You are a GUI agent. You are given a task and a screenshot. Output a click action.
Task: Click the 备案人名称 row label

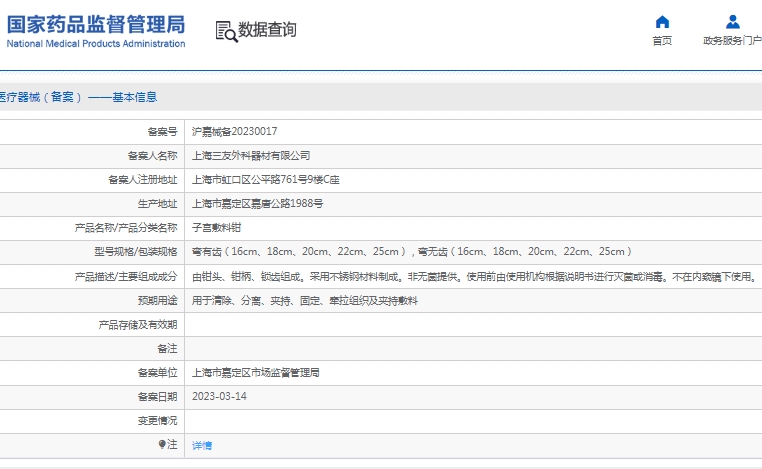tap(153, 156)
